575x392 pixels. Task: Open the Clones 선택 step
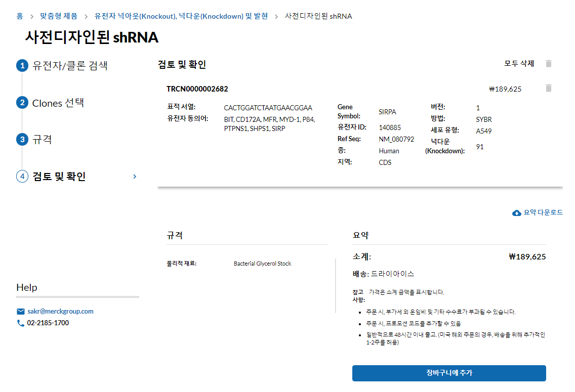(x=58, y=103)
